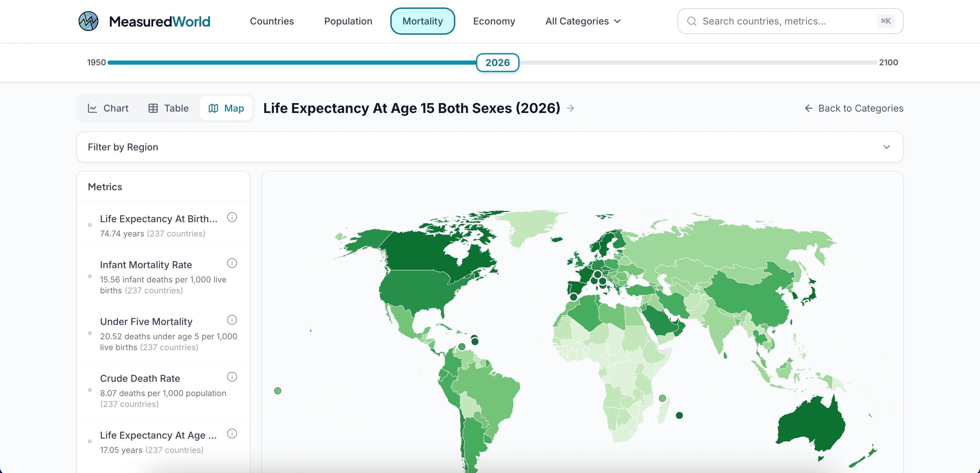Open info icon for Under Five Mortality
The height and width of the screenshot is (473, 980).
point(232,320)
